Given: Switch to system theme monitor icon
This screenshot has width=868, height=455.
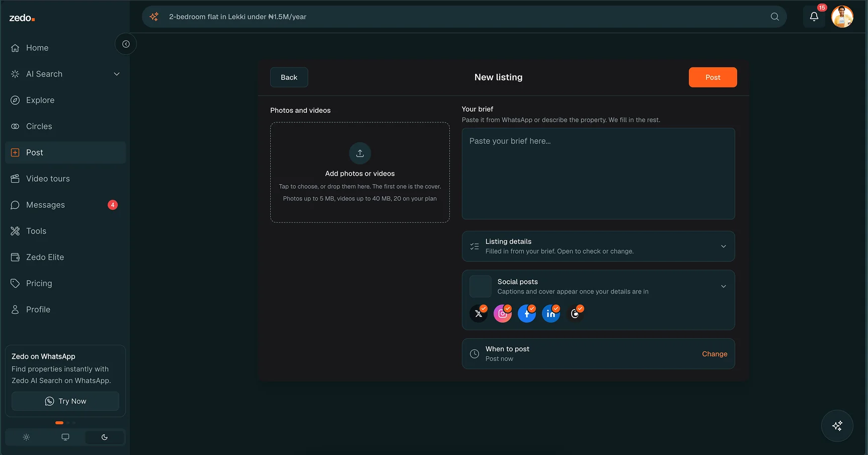Looking at the screenshot, I should 65,437.
